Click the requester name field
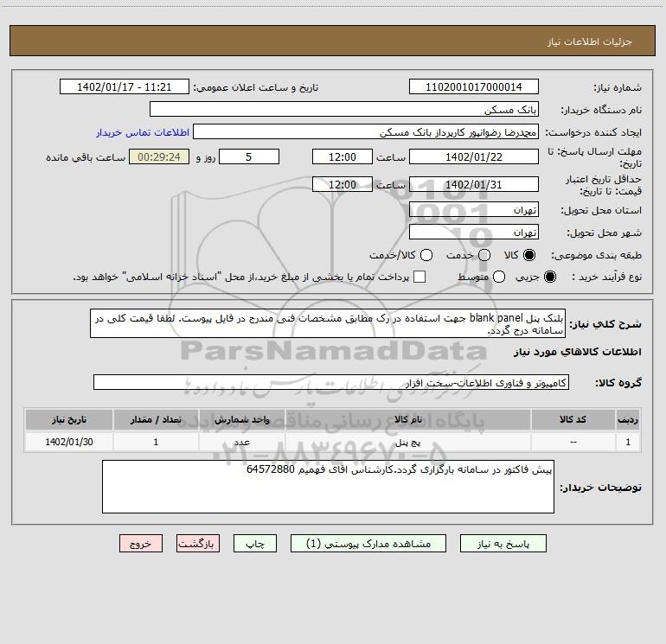 (366, 131)
